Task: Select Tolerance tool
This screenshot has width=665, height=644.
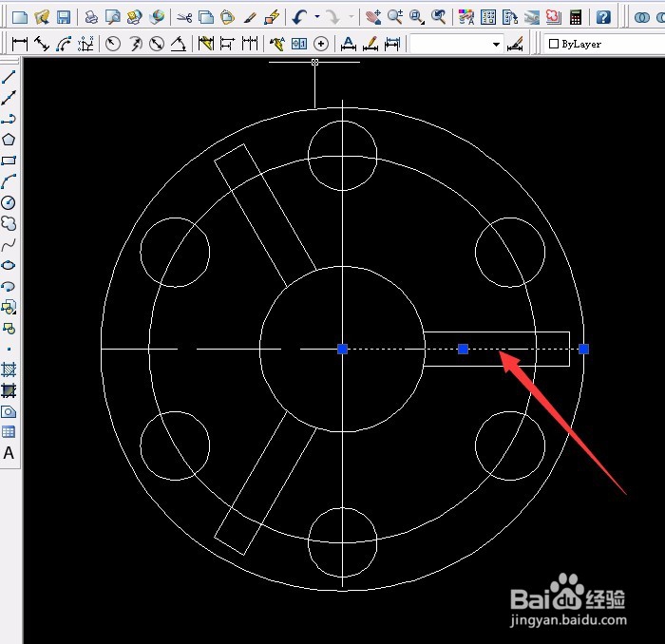Action: click(299, 44)
